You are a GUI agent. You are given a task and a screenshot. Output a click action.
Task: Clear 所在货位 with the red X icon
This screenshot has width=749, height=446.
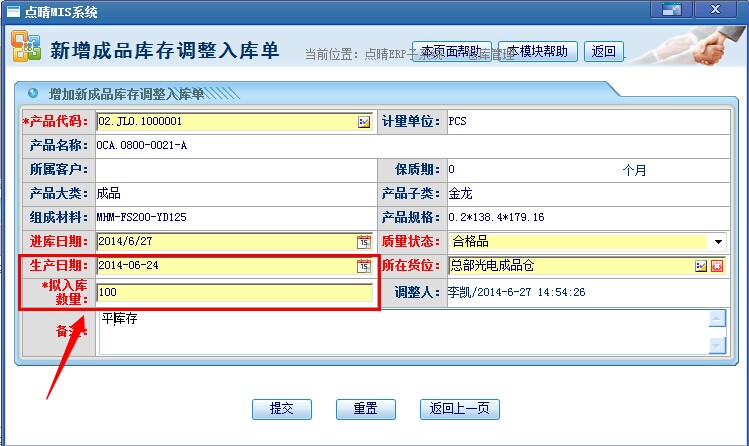tap(716, 266)
